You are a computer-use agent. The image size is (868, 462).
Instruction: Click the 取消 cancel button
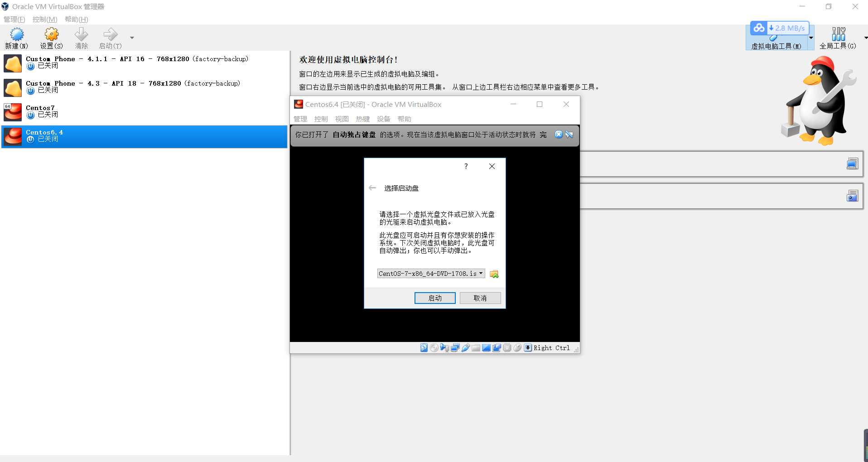pos(480,298)
